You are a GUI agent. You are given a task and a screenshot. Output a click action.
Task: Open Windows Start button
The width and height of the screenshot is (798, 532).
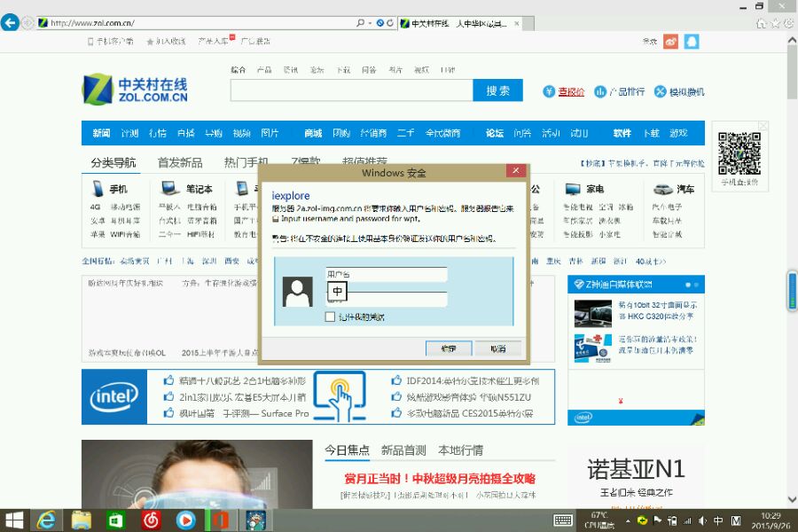[x=14, y=520]
